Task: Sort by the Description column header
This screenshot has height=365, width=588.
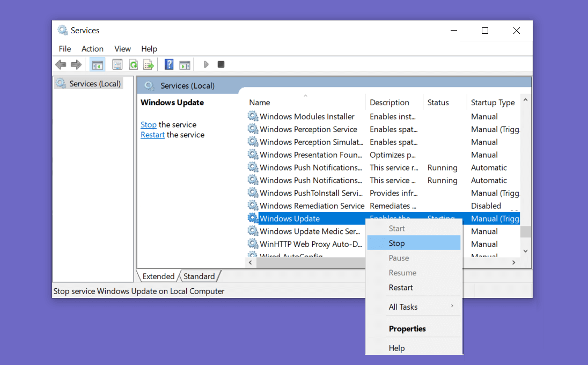Action: click(x=394, y=103)
